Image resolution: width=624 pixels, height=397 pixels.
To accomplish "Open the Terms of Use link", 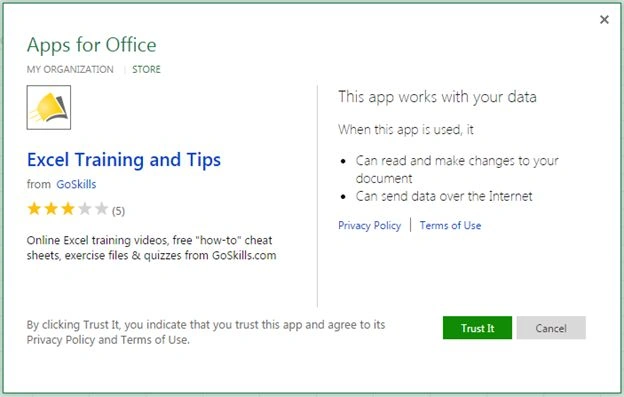I will coord(450,226).
